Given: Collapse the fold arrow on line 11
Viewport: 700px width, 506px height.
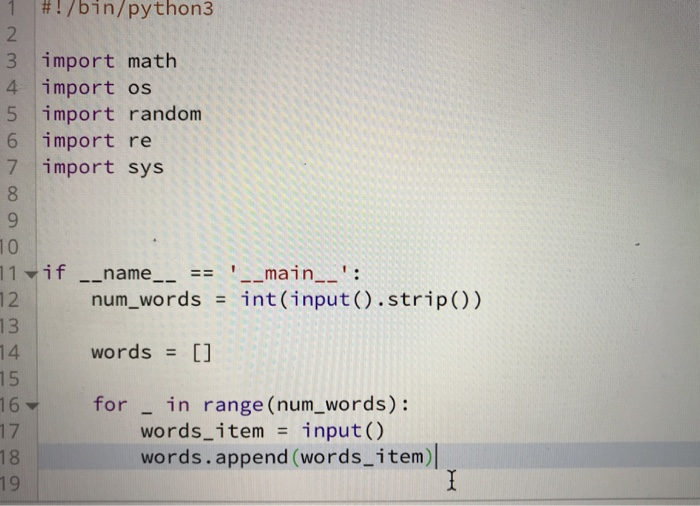Looking at the screenshot, I should point(30,274).
